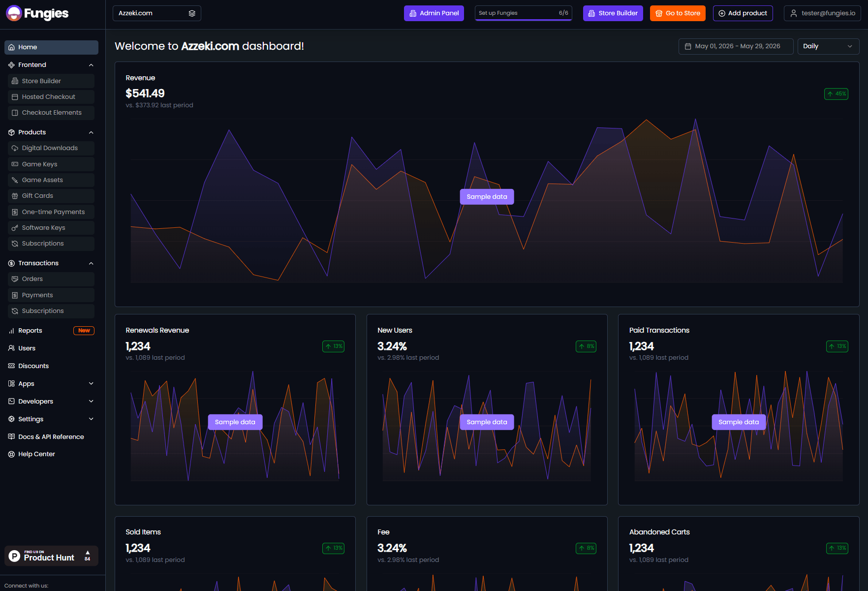Click the Home house icon
The width and height of the screenshot is (868, 591).
pyautogui.click(x=11, y=47)
